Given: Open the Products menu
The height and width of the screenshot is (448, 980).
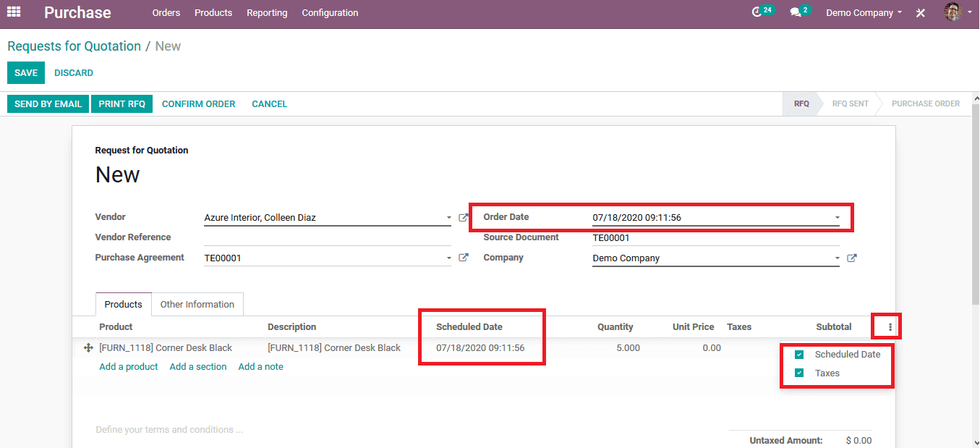Looking at the screenshot, I should (x=213, y=13).
